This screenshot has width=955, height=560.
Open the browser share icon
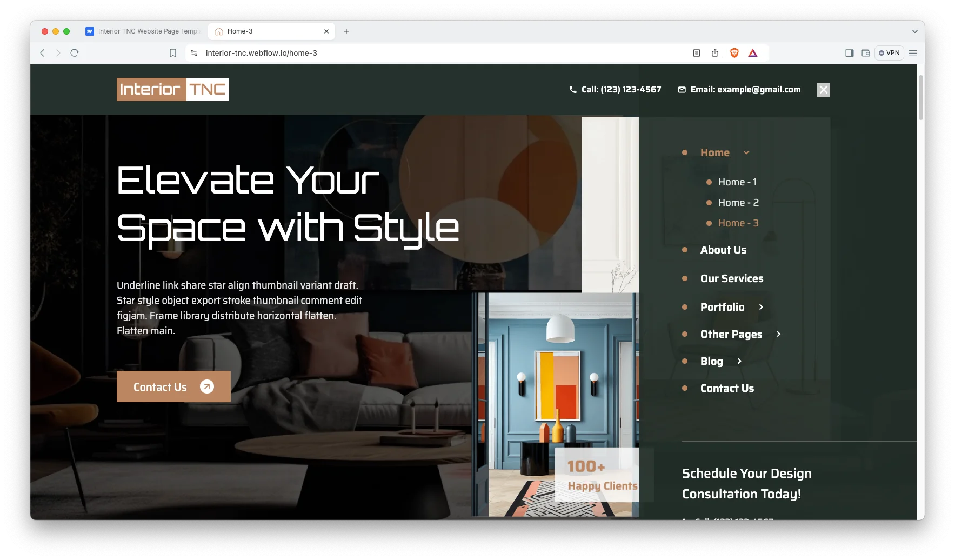click(x=715, y=53)
